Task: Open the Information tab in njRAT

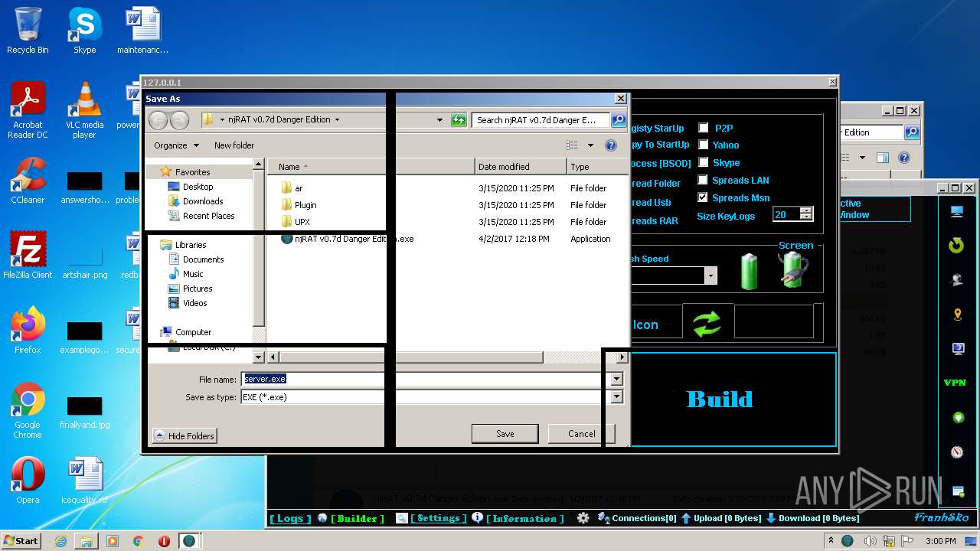Action: [x=524, y=518]
